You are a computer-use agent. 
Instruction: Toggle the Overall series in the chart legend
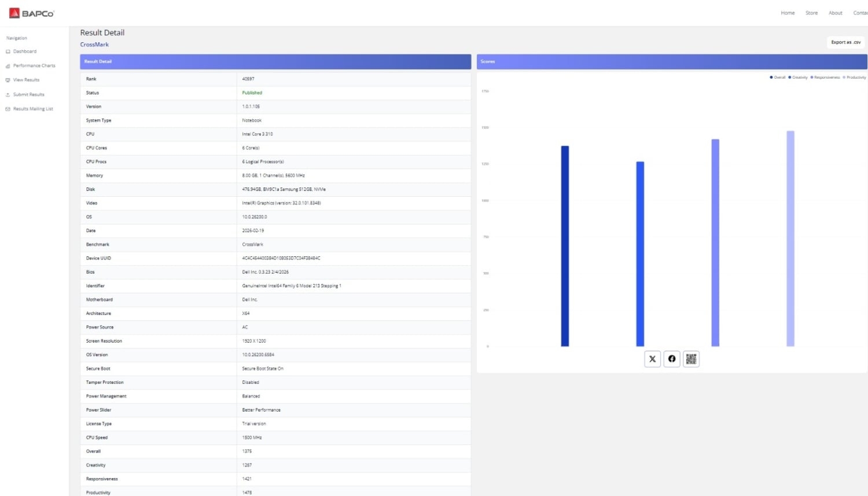[x=778, y=78]
